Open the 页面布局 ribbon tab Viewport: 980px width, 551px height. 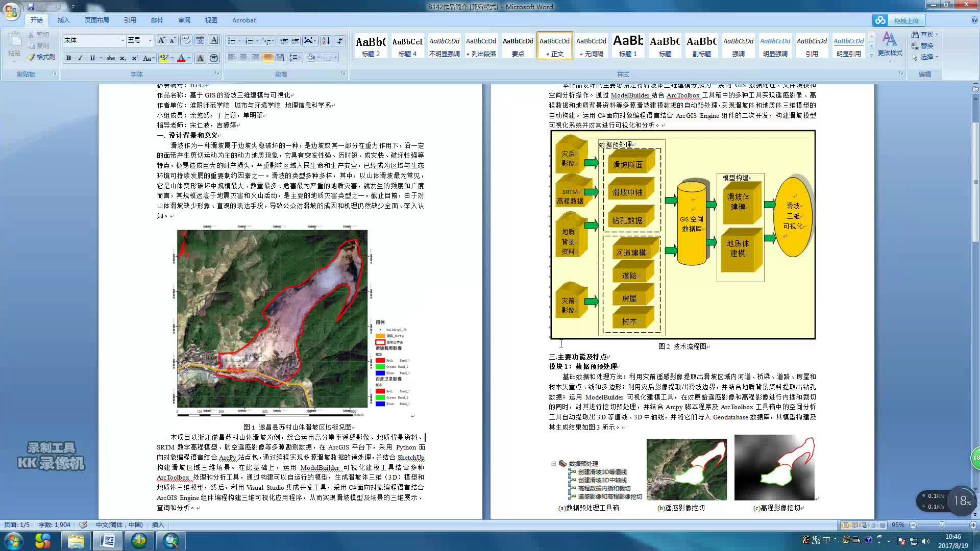[96, 20]
